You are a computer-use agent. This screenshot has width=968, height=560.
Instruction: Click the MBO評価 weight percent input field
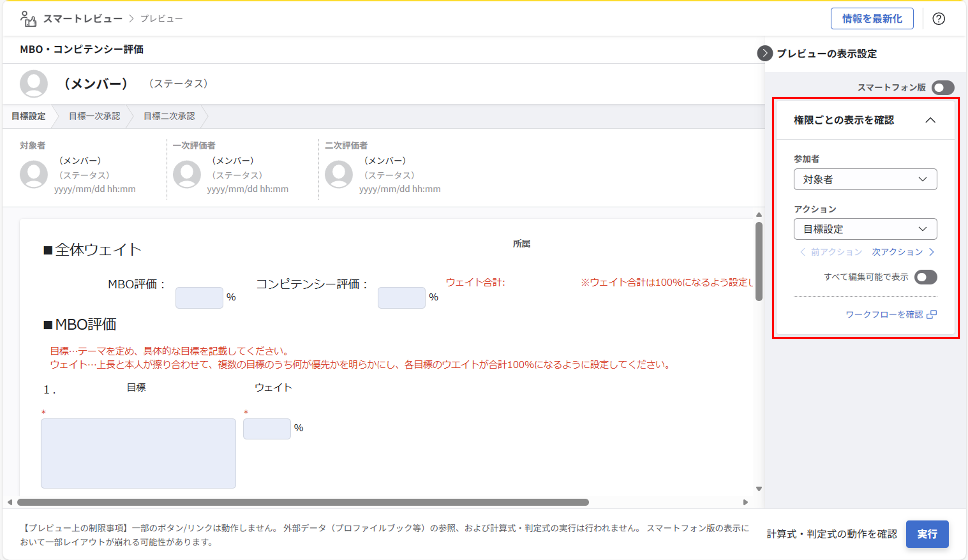pyautogui.click(x=199, y=298)
